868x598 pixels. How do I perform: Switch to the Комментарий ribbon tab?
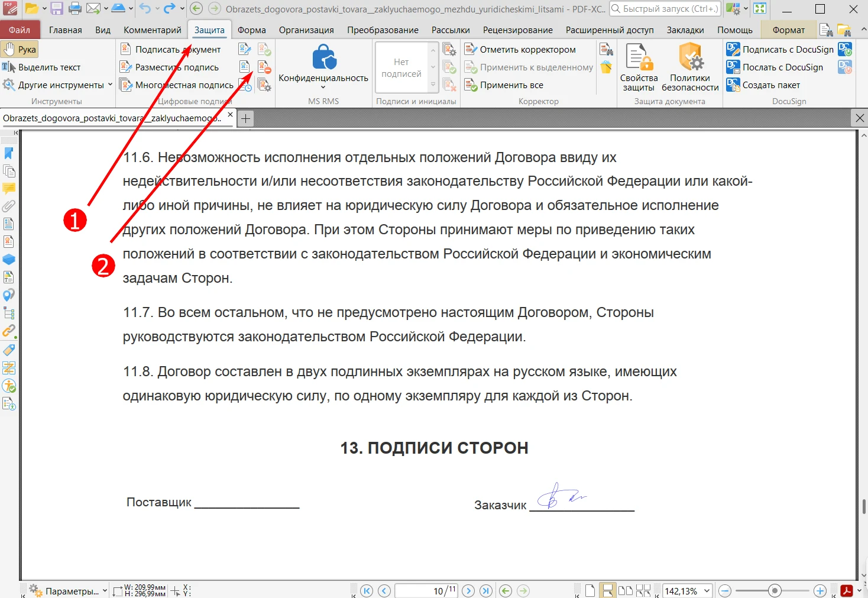click(152, 30)
